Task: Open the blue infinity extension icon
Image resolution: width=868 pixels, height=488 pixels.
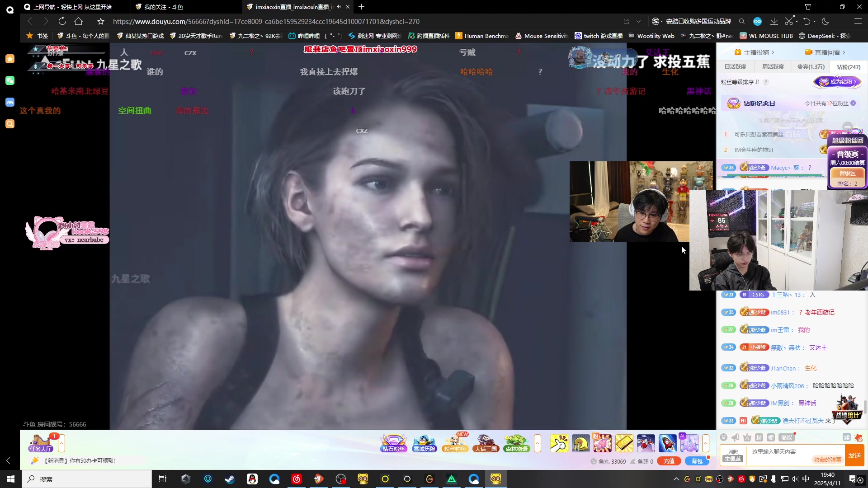Action: pos(758,21)
